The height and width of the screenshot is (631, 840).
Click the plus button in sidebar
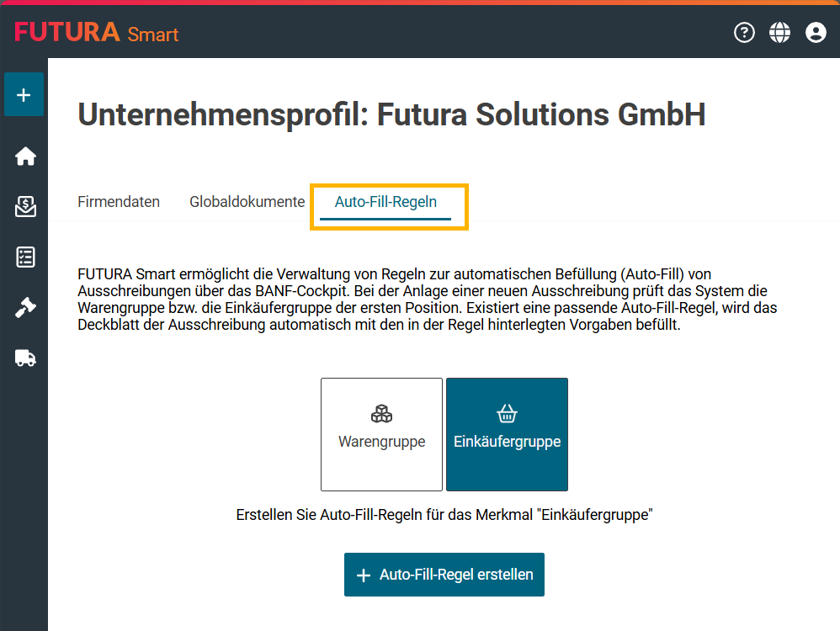[x=24, y=95]
